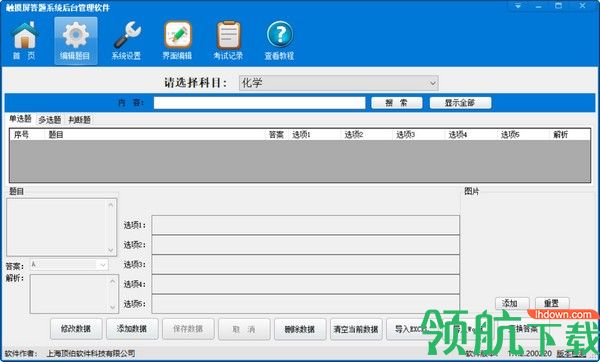Click the 搜索 search button
This screenshot has height=362, width=600.
tap(397, 103)
